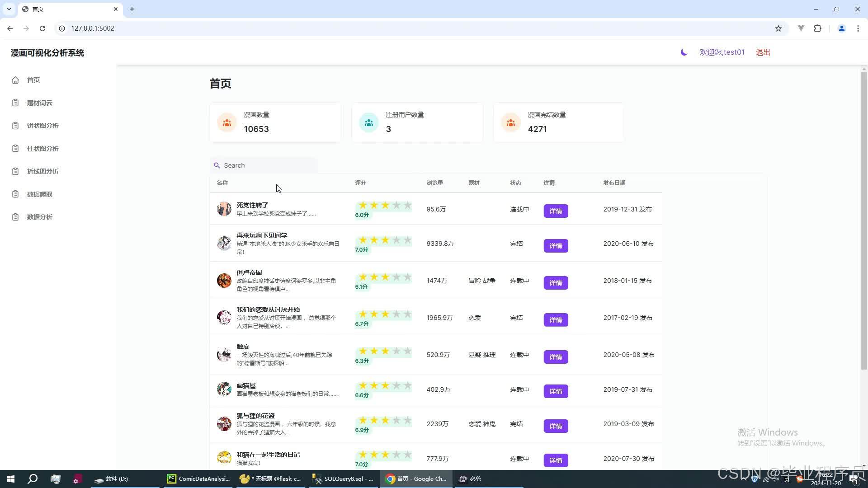Open 详情 for 触虎
Screen dimensions: 868x488
[556, 357]
